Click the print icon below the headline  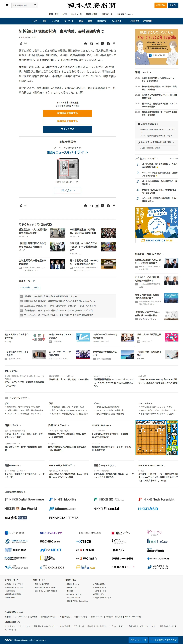[x=86, y=44]
